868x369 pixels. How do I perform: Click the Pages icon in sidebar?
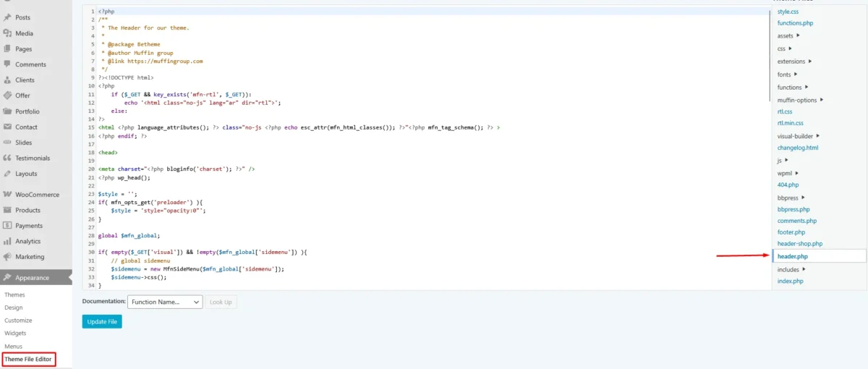(7, 49)
